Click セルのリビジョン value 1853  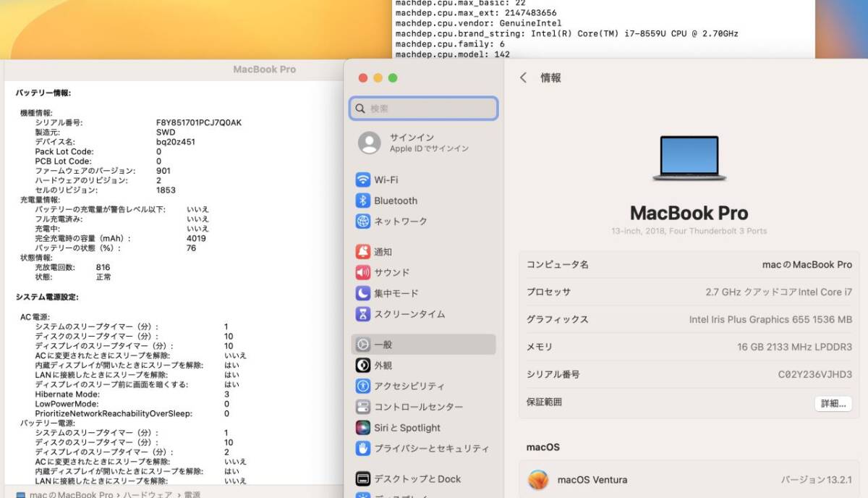[x=166, y=190]
